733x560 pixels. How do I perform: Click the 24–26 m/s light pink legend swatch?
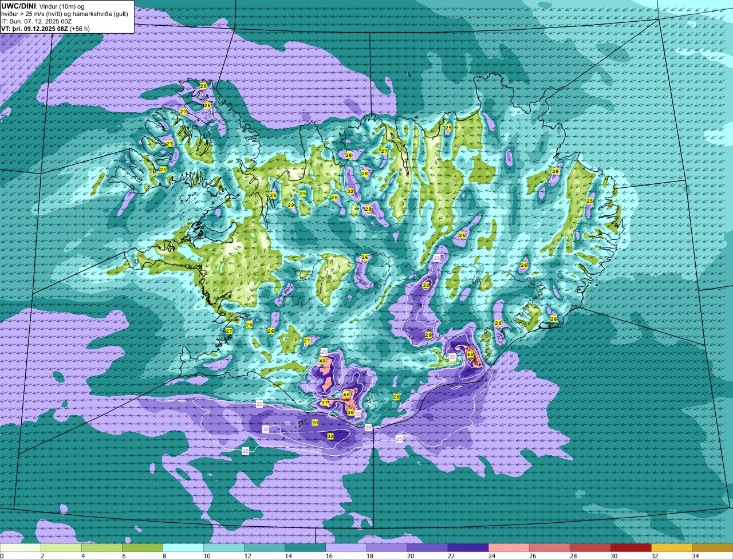509,548
